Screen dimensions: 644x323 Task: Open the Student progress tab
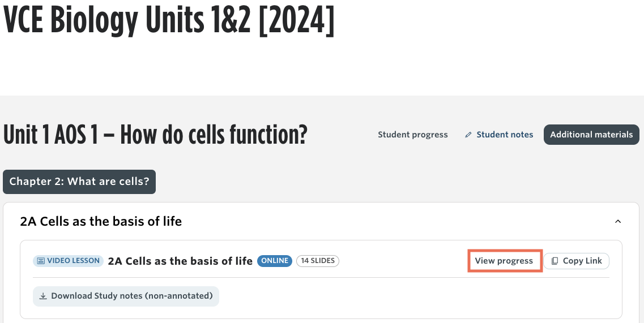pos(413,135)
